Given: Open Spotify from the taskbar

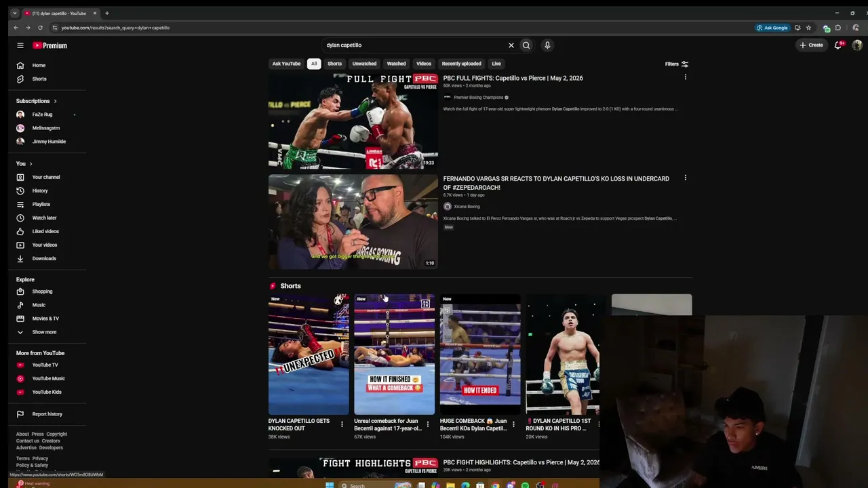Looking at the screenshot, I should (525, 485).
